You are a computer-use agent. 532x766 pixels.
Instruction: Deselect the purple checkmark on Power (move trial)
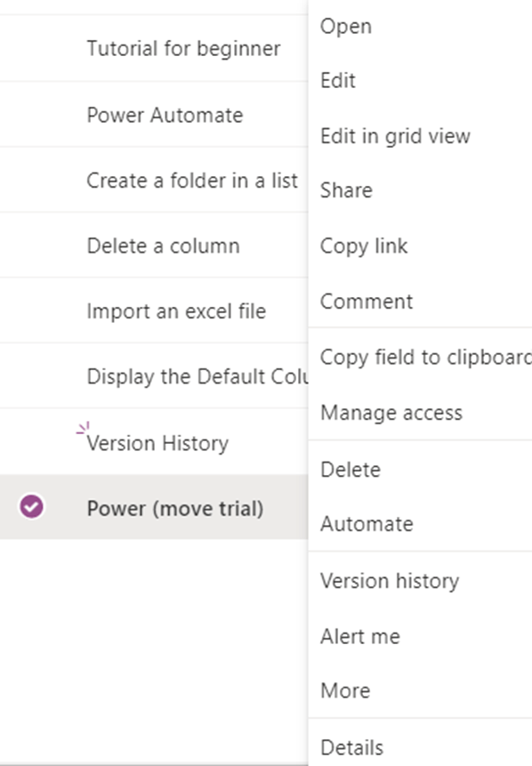(x=31, y=506)
